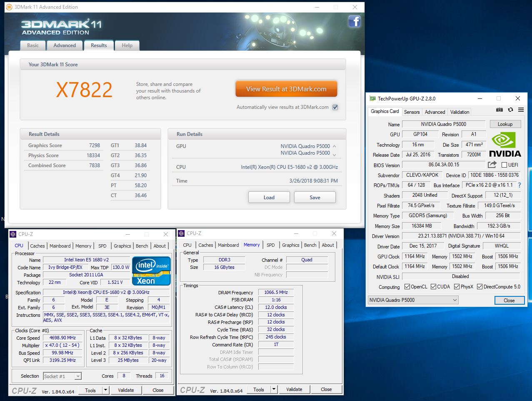Click Core VID value 1.521 V
This screenshot has width=532, height=401.
[x=115, y=283]
